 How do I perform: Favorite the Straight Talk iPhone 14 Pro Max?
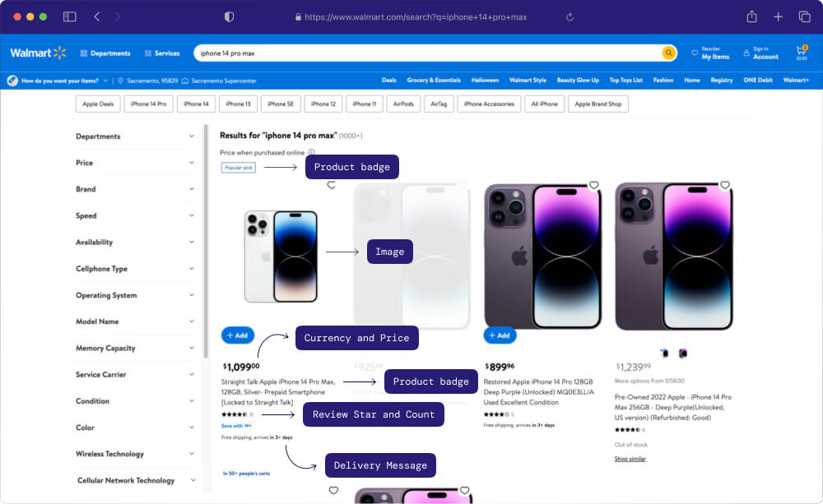coord(332,184)
